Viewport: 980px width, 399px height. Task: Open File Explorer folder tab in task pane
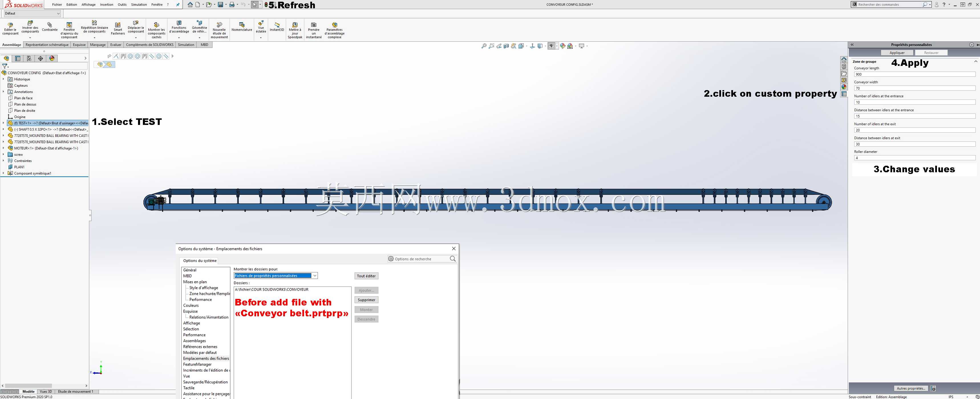point(844,73)
